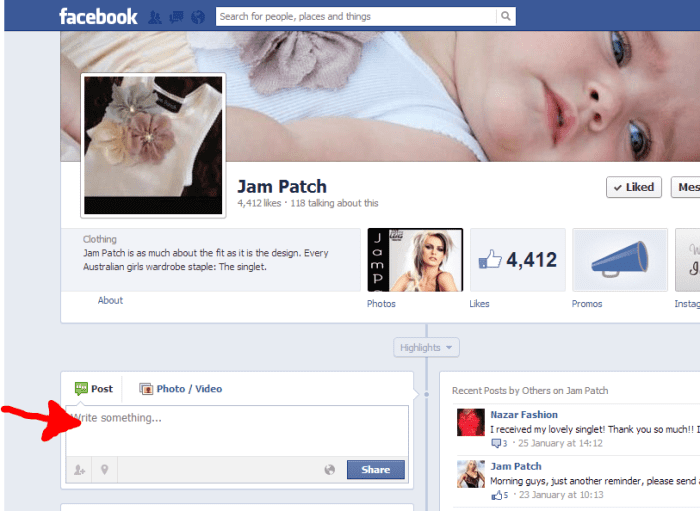Open the About link
This screenshot has height=511, width=700.
pyautogui.click(x=110, y=300)
